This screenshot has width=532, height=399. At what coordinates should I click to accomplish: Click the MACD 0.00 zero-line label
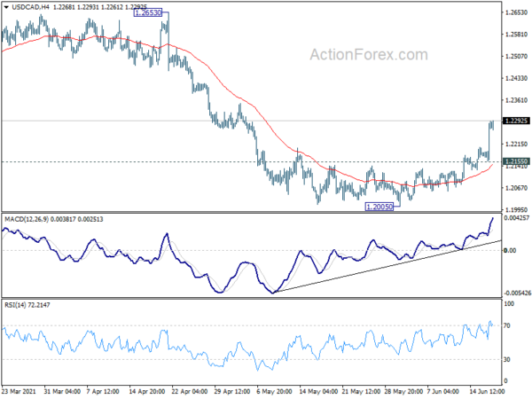(x=510, y=250)
